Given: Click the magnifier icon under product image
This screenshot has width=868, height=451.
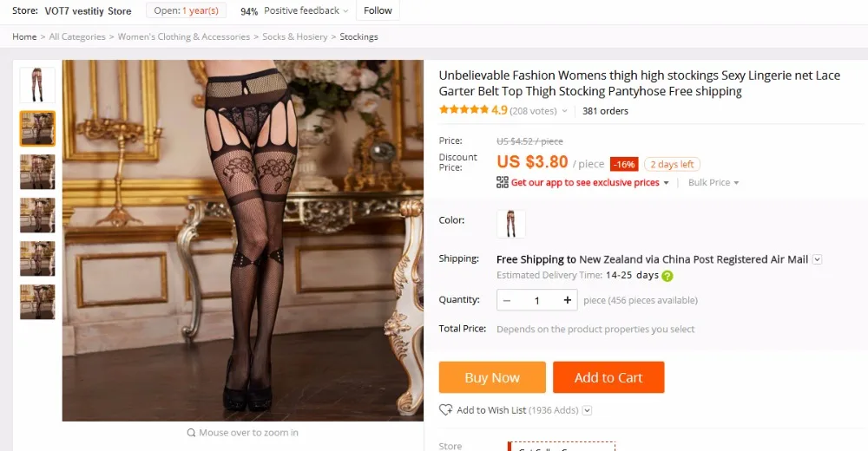Looking at the screenshot, I should (x=191, y=433).
